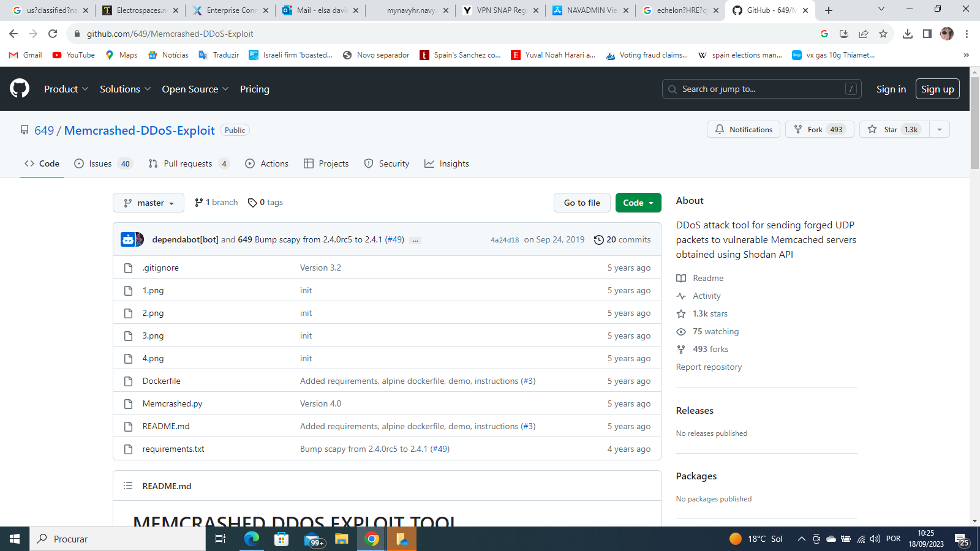Open the Security tab
The height and width of the screenshot is (551, 980).
386,163
